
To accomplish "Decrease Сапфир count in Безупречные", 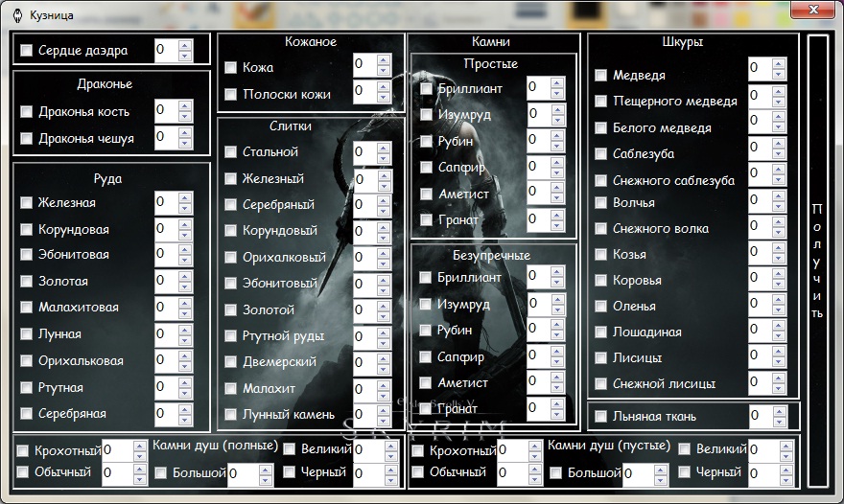I will coord(557,361).
